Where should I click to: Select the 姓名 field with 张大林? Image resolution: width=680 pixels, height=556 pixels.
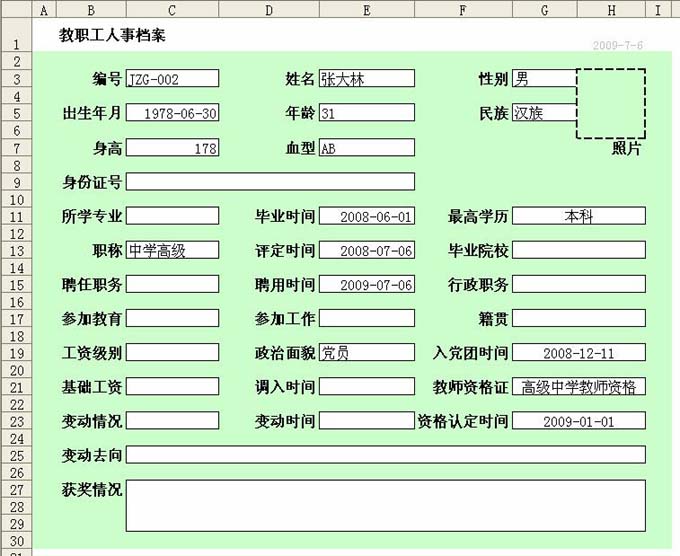point(366,79)
